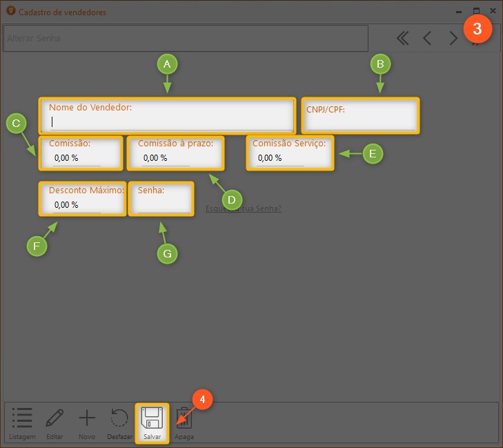Focus the Senha password field
The height and width of the screenshot is (448, 503).
tap(161, 205)
